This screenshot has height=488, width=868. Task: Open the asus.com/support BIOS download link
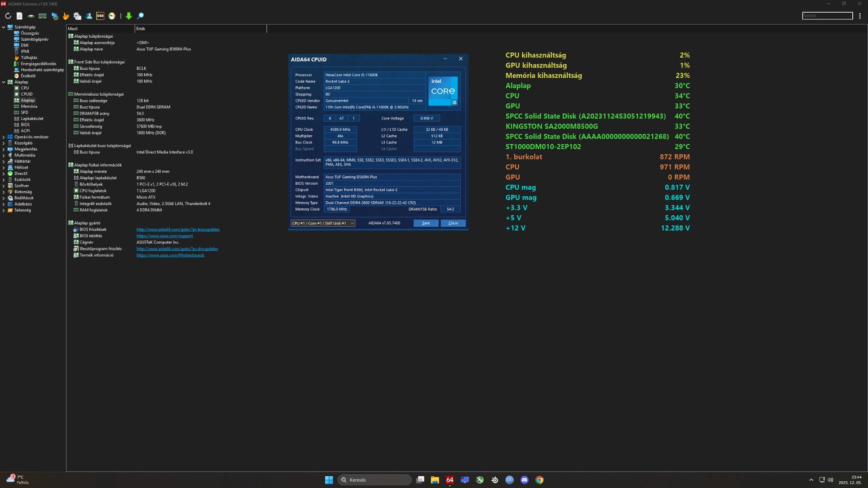coord(165,236)
